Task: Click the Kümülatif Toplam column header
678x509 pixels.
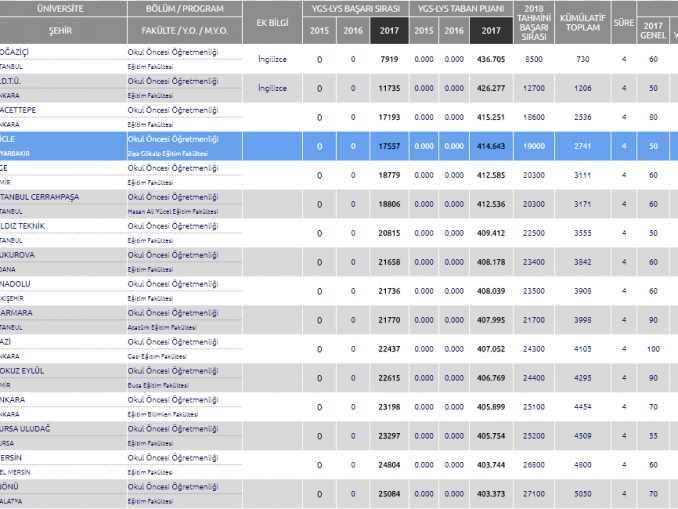Action: point(583,22)
